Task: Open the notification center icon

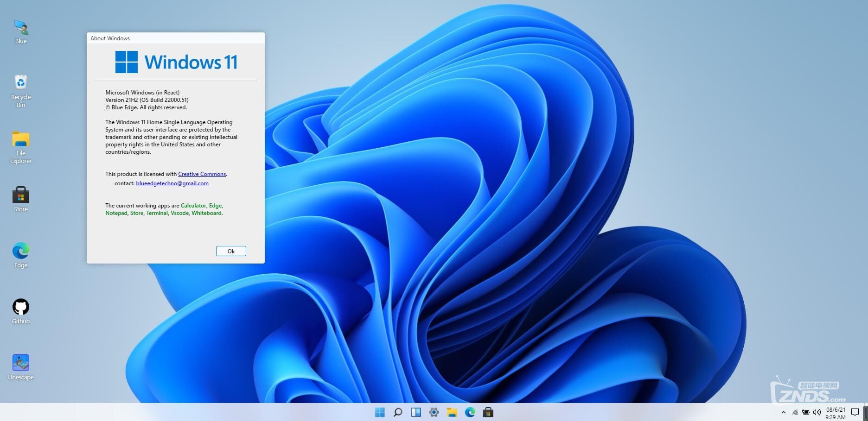Action: (855, 413)
